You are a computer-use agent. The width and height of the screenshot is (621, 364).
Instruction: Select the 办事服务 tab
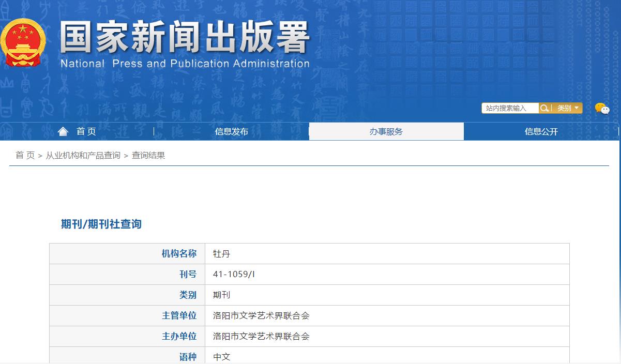[x=386, y=131]
